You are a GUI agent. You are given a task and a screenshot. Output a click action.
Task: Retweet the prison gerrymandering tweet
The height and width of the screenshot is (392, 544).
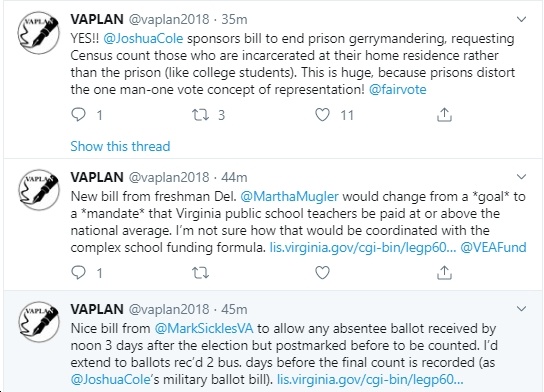coord(201,115)
